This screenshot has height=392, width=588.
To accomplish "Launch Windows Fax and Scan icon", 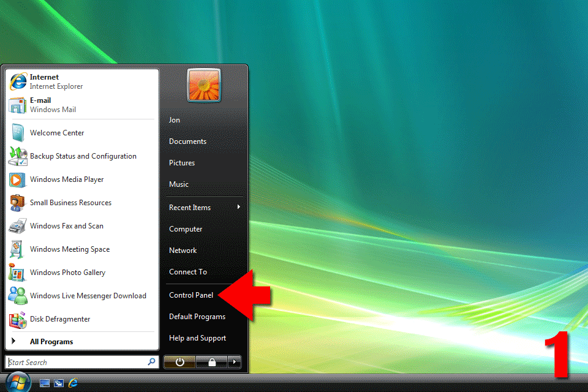I will coord(17,226).
